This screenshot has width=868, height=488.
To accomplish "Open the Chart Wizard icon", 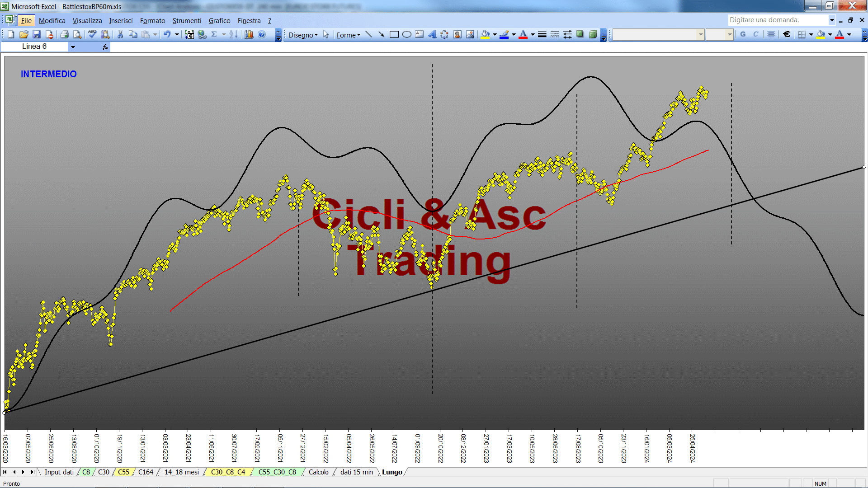I will 249,34.
